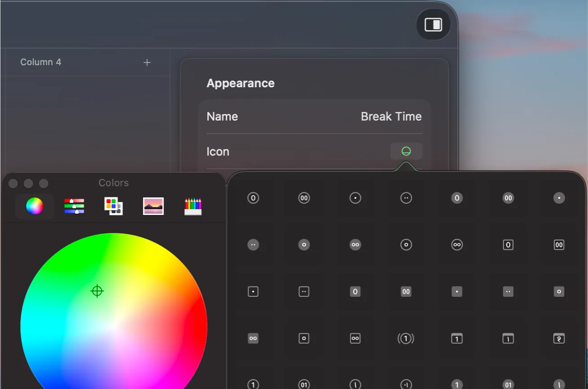Pick the "01" circled icon

[x=304, y=385]
